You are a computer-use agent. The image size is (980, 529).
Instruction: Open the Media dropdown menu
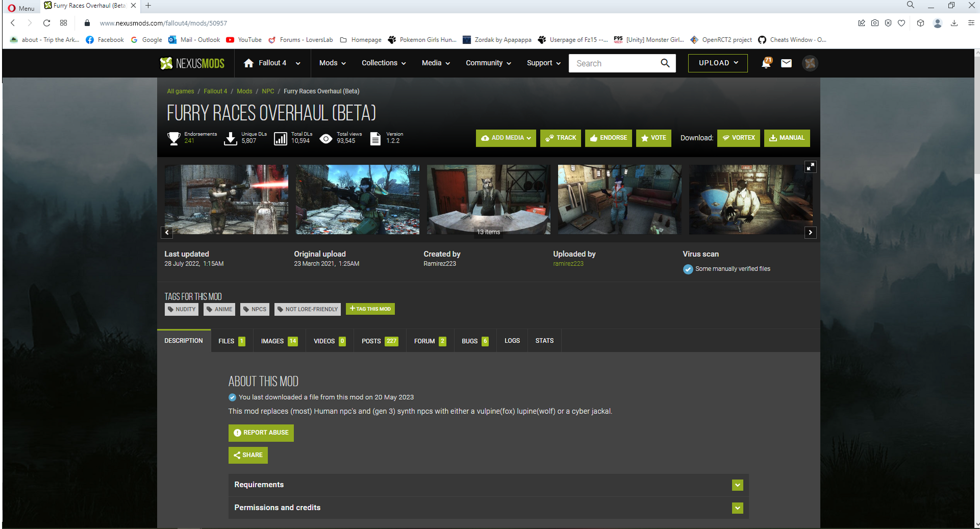pyautogui.click(x=436, y=63)
